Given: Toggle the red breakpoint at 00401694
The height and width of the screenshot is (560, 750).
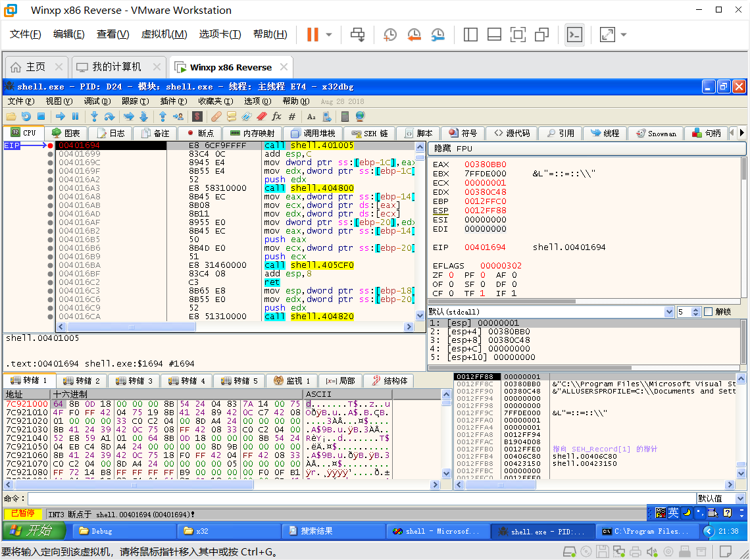Looking at the screenshot, I should tap(50, 145).
